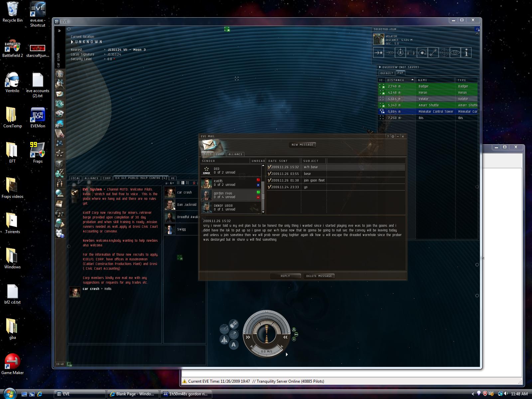Image resolution: width=532 pixels, height=399 pixels.
Task: Click Distance column sort arrow in overview
Action: [412, 80]
